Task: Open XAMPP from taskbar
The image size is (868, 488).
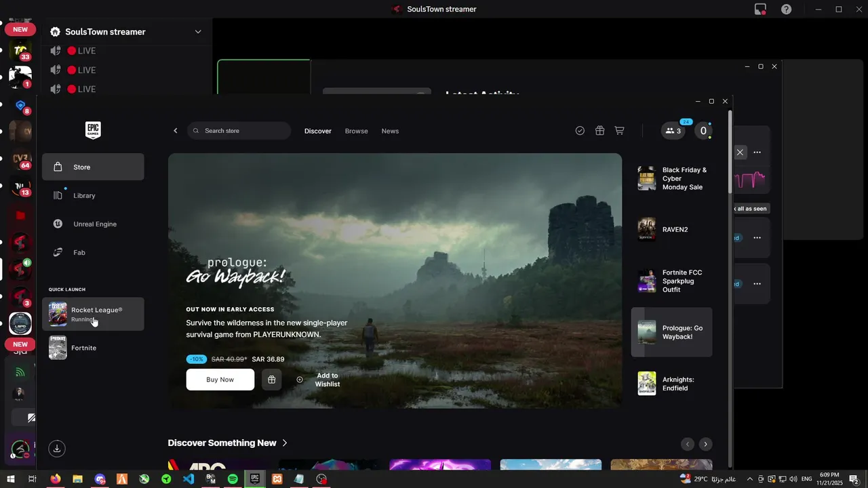Action: click(x=277, y=479)
